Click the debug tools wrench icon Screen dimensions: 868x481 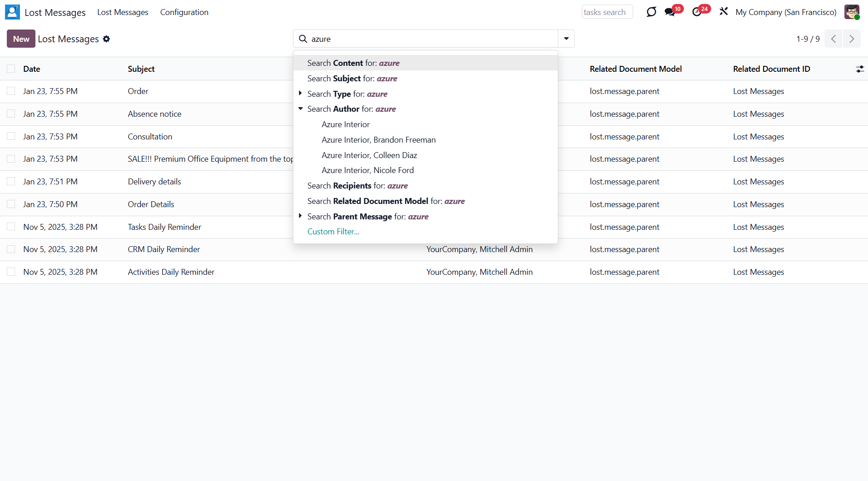[724, 12]
